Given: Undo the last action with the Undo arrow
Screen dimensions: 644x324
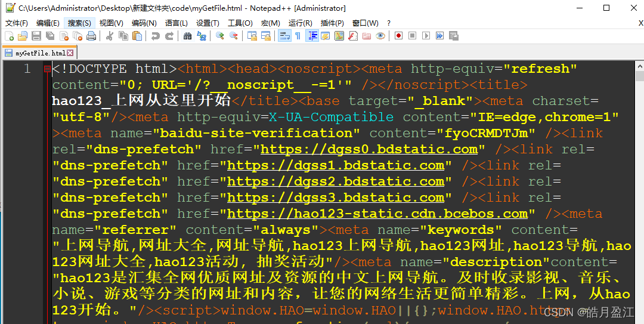Looking at the screenshot, I should (x=155, y=36).
